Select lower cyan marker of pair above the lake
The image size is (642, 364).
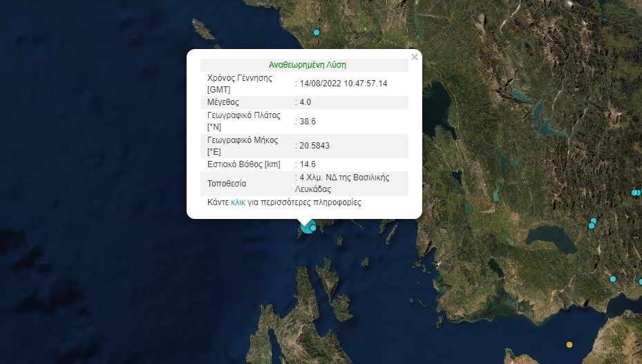[x=592, y=226]
